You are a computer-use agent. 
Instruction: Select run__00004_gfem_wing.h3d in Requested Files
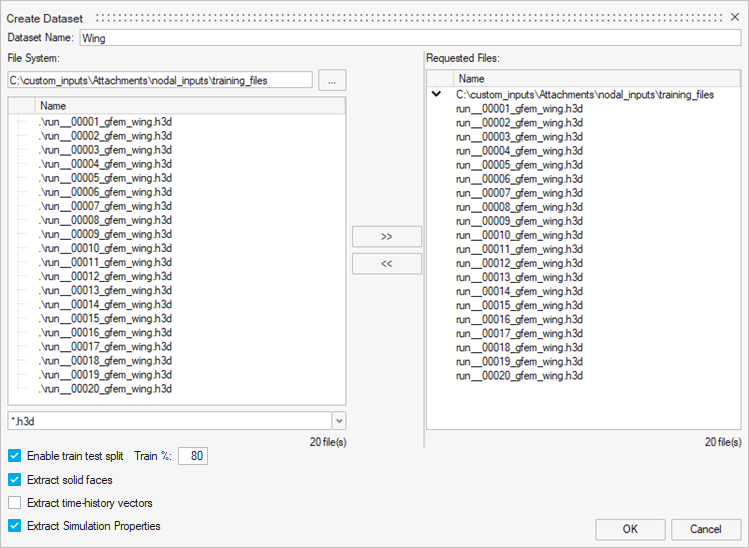pyautogui.click(x=519, y=151)
